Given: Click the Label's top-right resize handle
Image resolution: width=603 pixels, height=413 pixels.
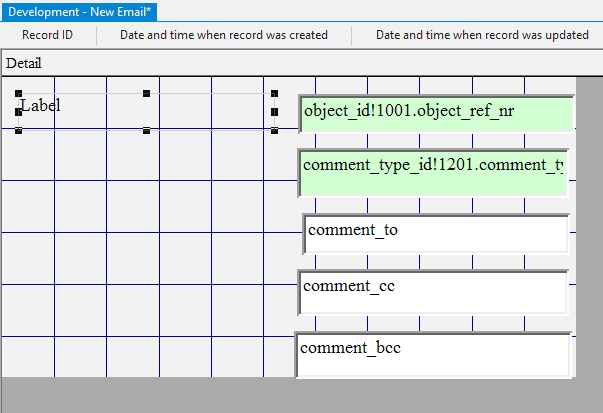Looking at the screenshot, I should 274,94.
